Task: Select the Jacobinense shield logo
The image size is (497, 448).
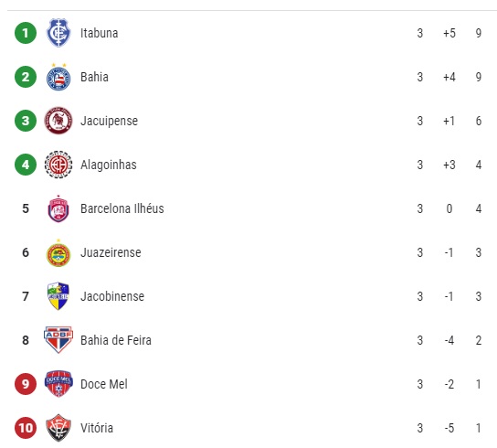Action: pyautogui.click(x=58, y=296)
